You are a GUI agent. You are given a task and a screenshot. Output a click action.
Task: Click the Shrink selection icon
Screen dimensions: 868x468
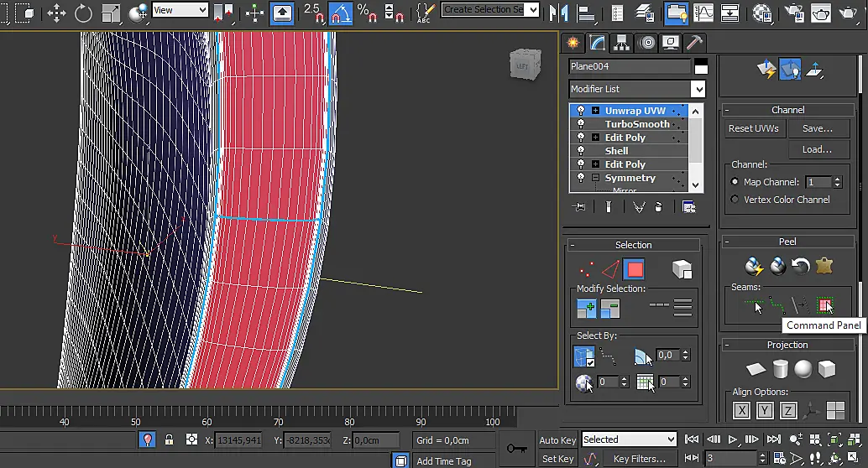point(610,309)
